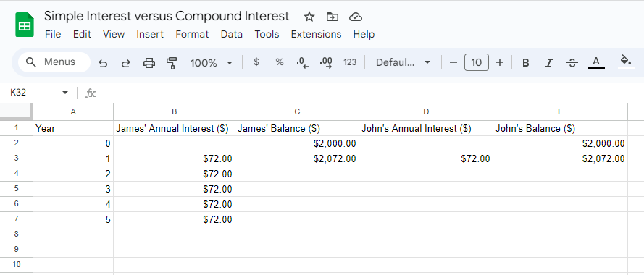Select row 10 header
The image size is (644, 275).
tap(17, 265)
